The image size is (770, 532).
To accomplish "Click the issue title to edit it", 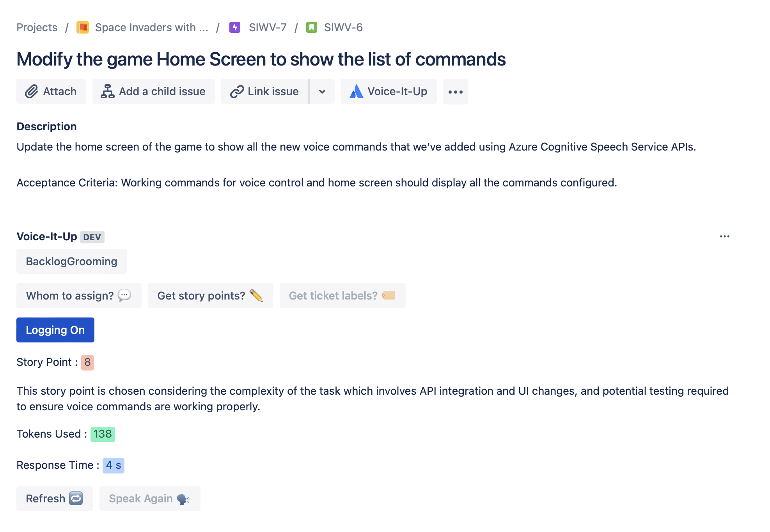I will (261, 59).
